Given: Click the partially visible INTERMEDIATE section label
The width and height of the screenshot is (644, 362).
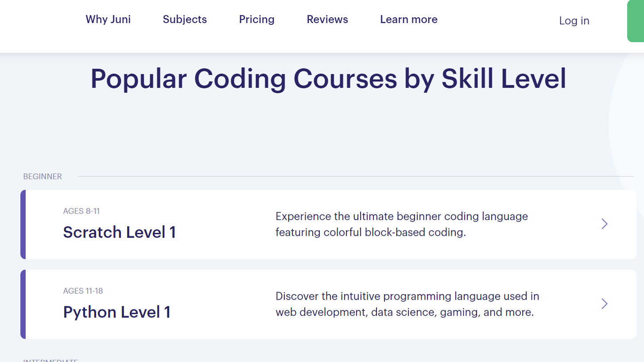Looking at the screenshot, I should pyautogui.click(x=50, y=360).
